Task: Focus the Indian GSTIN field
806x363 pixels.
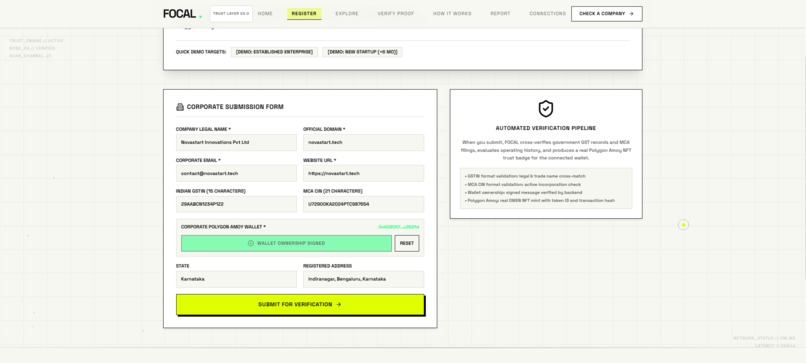Action: click(236, 204)
